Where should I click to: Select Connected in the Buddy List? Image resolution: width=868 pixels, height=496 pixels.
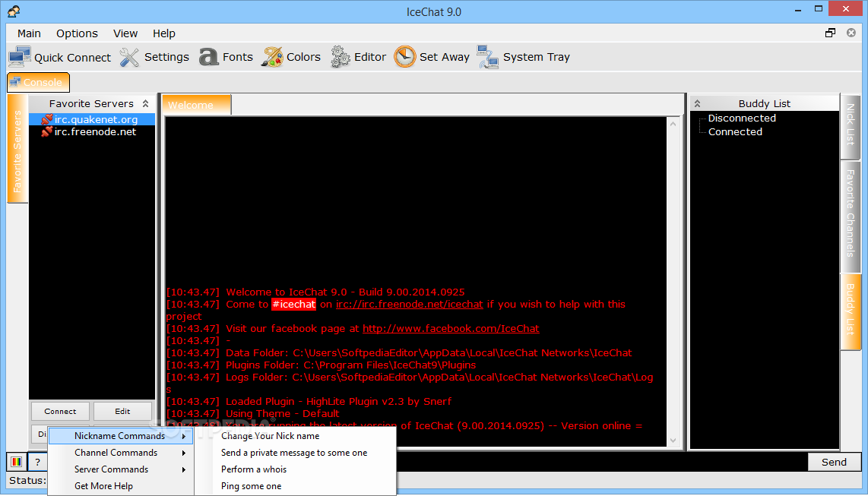coord(735,131)
